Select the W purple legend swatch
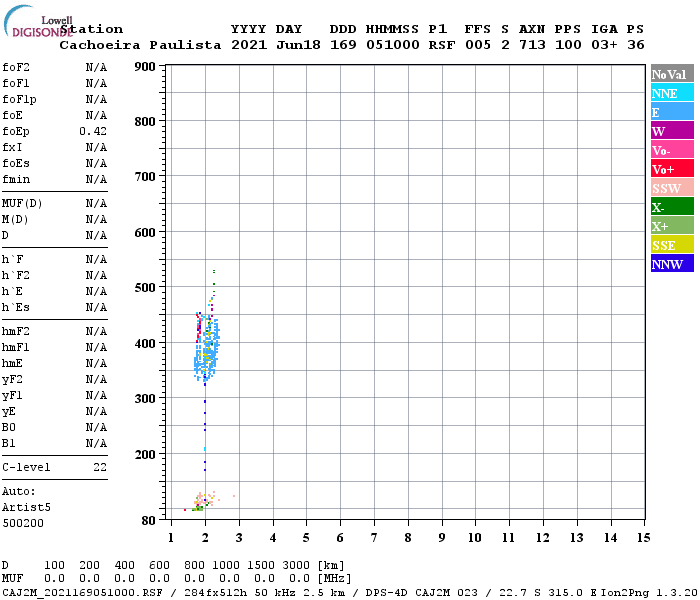The height and width of the screenshot is (600, 700). (x=672, y=131)
